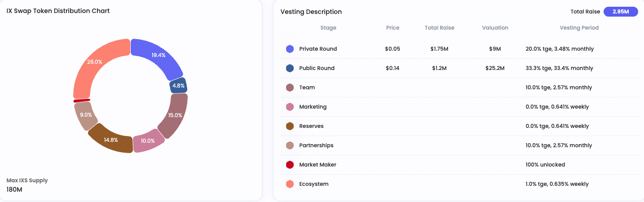
Task: Click the red Market Maker hexagon icon
Action: coord(290,165)
